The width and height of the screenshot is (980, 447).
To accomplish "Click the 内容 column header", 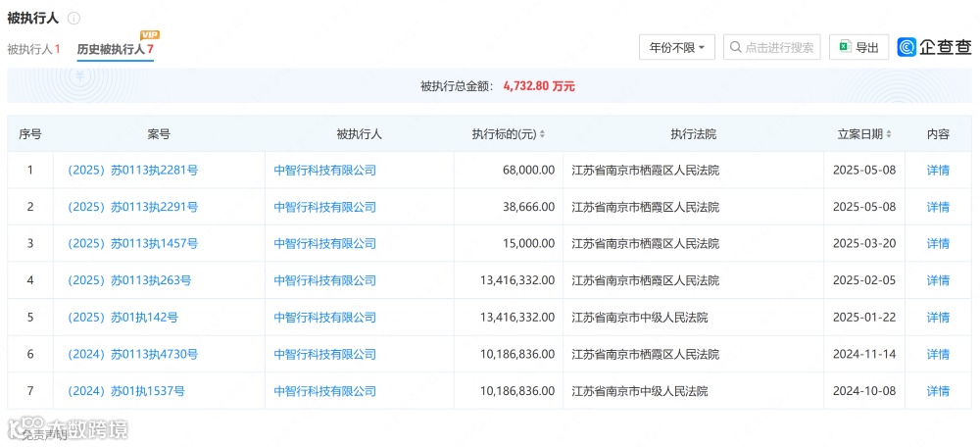I will pyautogui.click(x=938, y=133).
